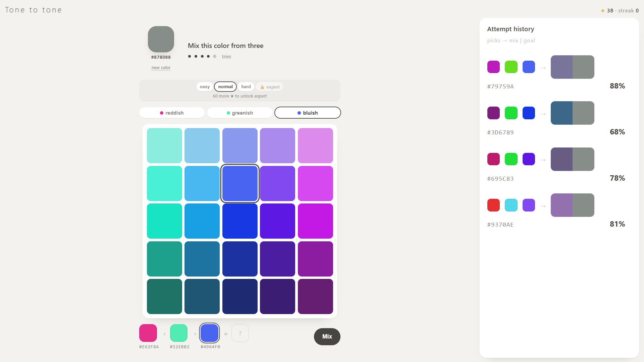The height and width of the screenshot is (362, 644).
Task: Click the new color link
Action: pos(161,68)
